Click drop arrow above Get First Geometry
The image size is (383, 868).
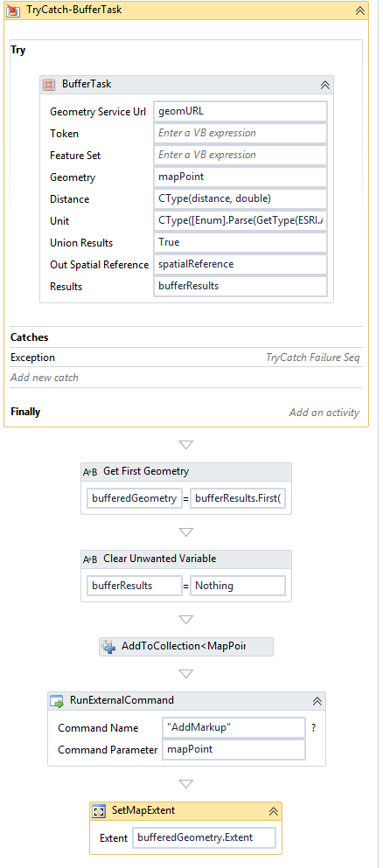[186, 445]
